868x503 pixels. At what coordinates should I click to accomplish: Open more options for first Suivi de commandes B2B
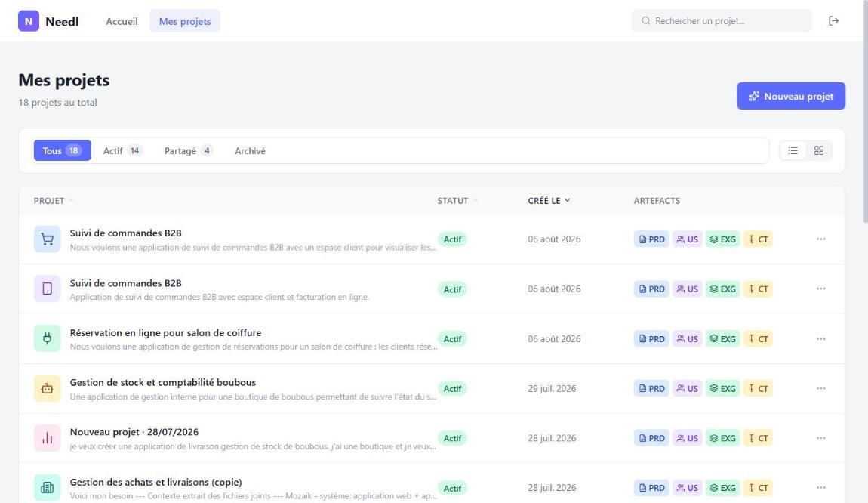point(821,239)
